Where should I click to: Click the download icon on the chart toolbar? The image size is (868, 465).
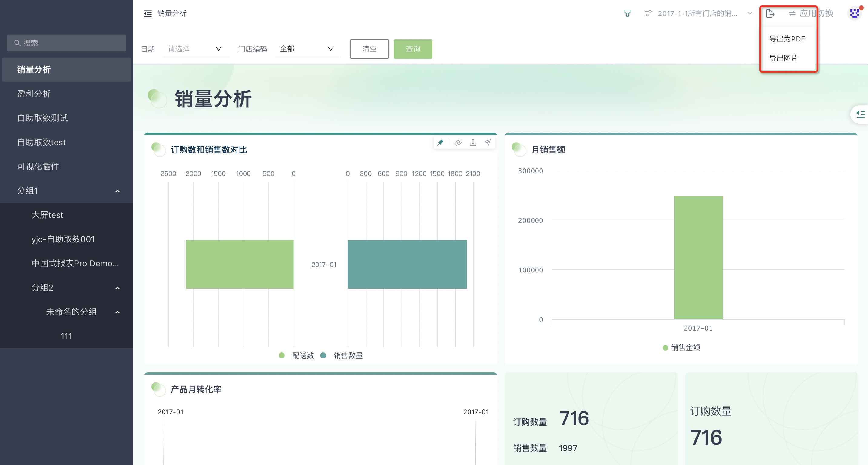click(473, 142)
